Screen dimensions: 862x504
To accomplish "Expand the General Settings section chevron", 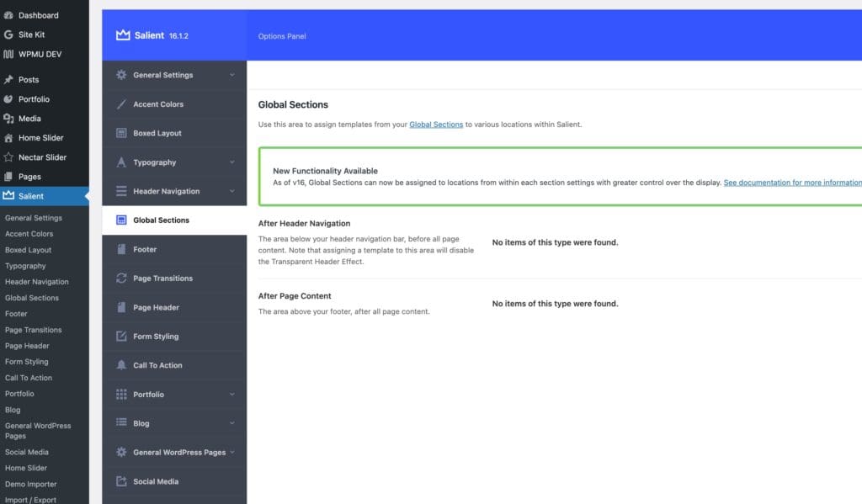I will (232, 75).
